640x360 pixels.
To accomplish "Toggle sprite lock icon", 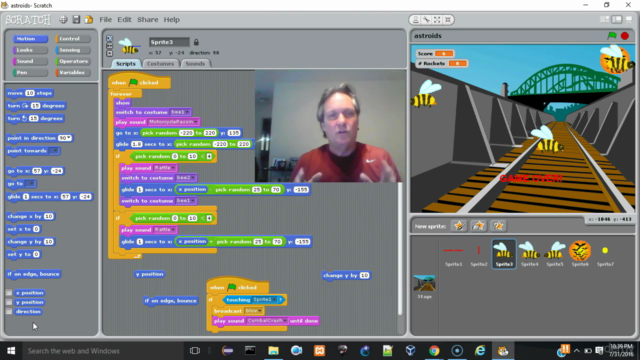I will coord(196,42).
